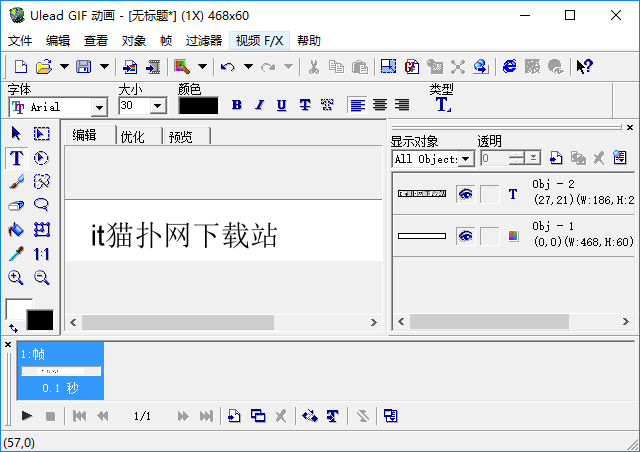Open the 视频 F/X menu

(x=259, y=40)
